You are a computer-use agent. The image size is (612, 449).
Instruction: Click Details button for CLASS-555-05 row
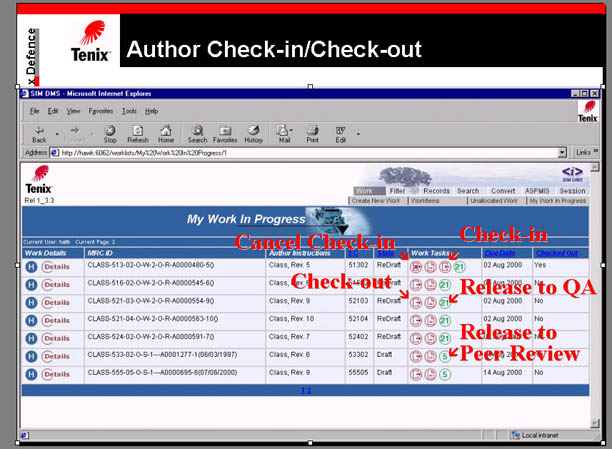point(56,374)
